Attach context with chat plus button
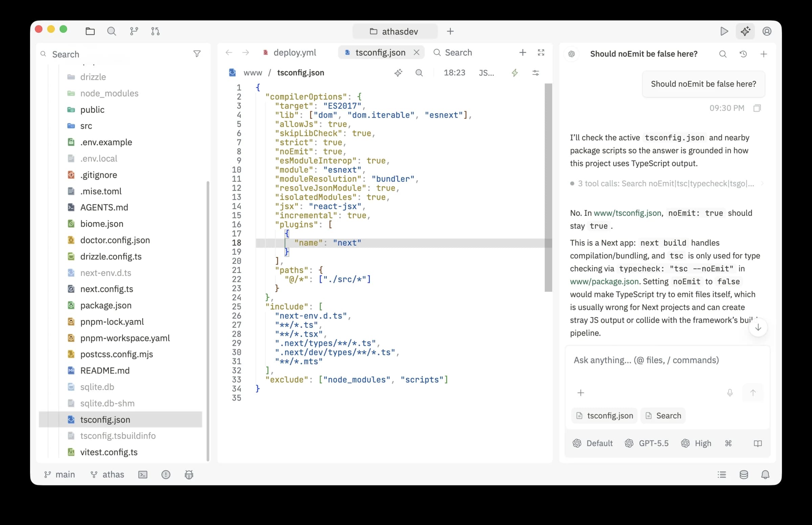 point(581,393)
